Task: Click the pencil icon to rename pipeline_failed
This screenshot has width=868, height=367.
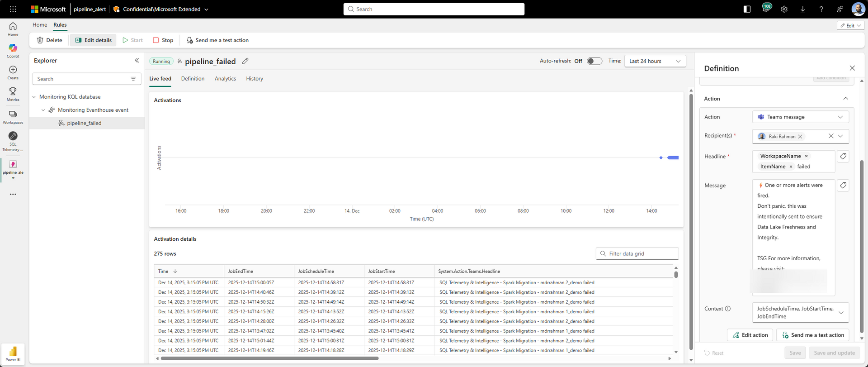Action: click(x=245, y=61)
